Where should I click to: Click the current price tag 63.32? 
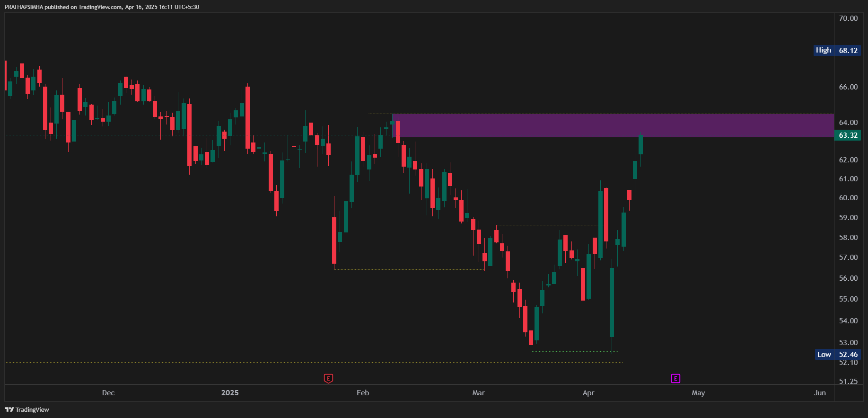[x=848, y=135]
